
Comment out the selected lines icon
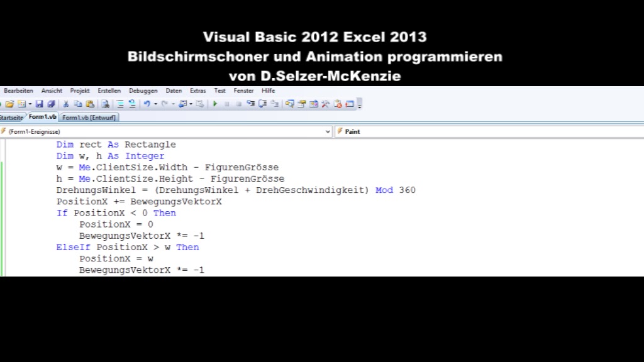pyautogui.click(x=120, y=104)
